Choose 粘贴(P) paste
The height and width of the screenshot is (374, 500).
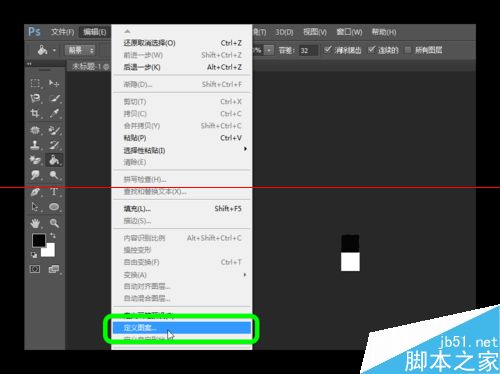tap(183, 138)
